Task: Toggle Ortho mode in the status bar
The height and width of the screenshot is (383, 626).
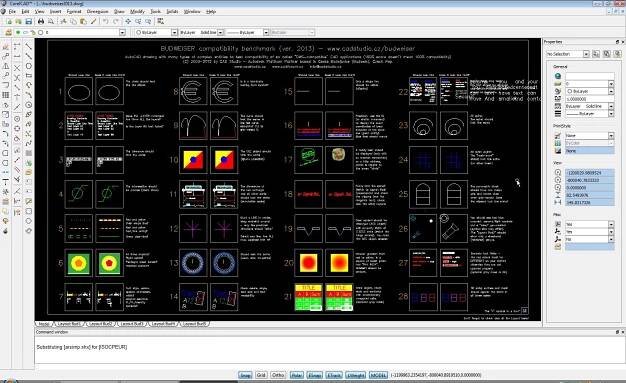Action: pyautogui.click(x=278, y=375)
